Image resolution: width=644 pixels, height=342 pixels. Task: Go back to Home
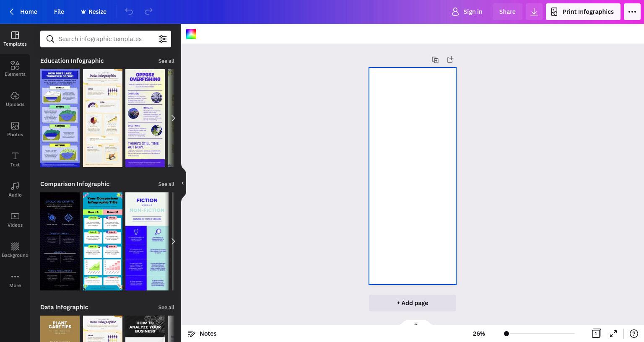pyautogui.click(x=23, y=12)
